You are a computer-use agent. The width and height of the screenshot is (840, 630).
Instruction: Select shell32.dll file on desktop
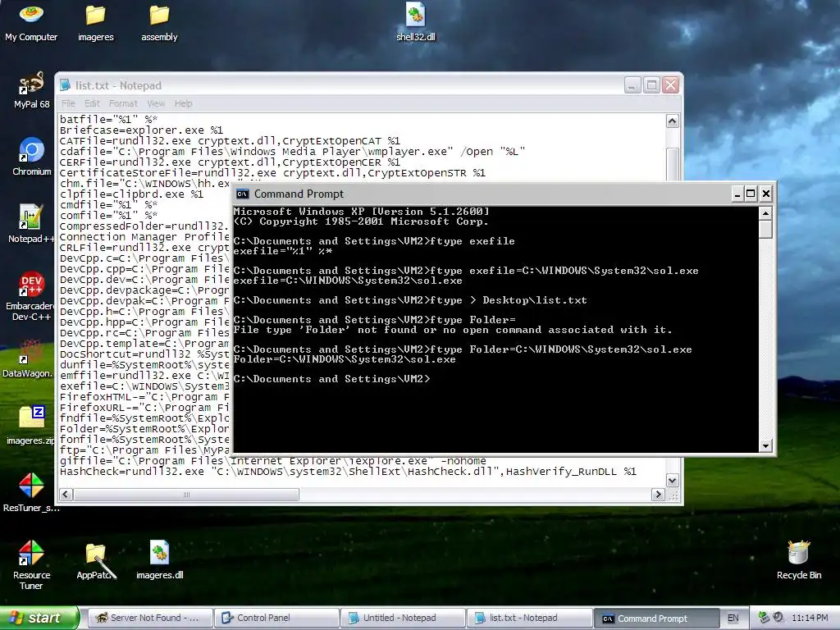[x=415, y=22]
